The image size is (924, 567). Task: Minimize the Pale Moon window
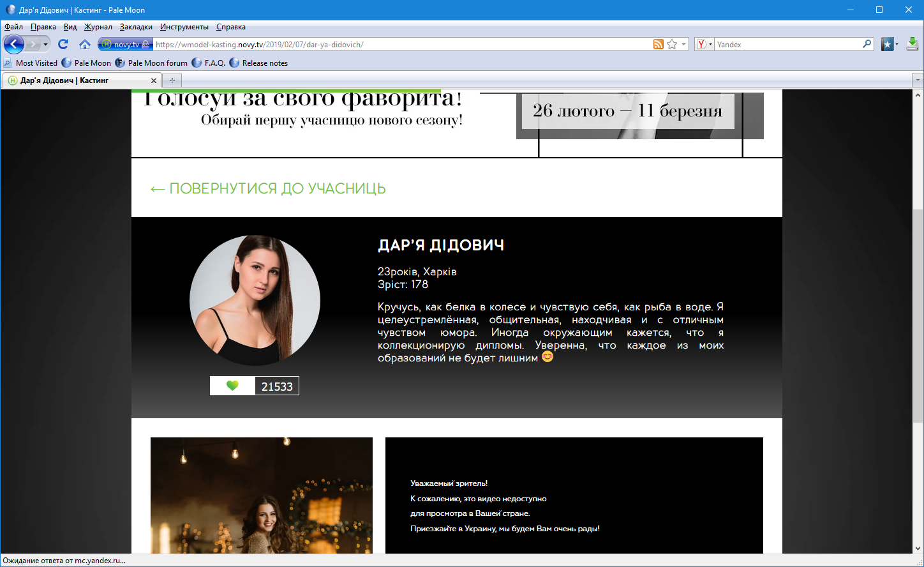[850, 10]
